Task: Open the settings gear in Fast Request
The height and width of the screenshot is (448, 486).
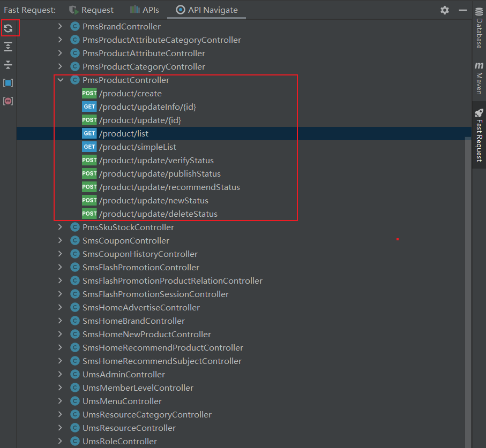Action: 445,10
